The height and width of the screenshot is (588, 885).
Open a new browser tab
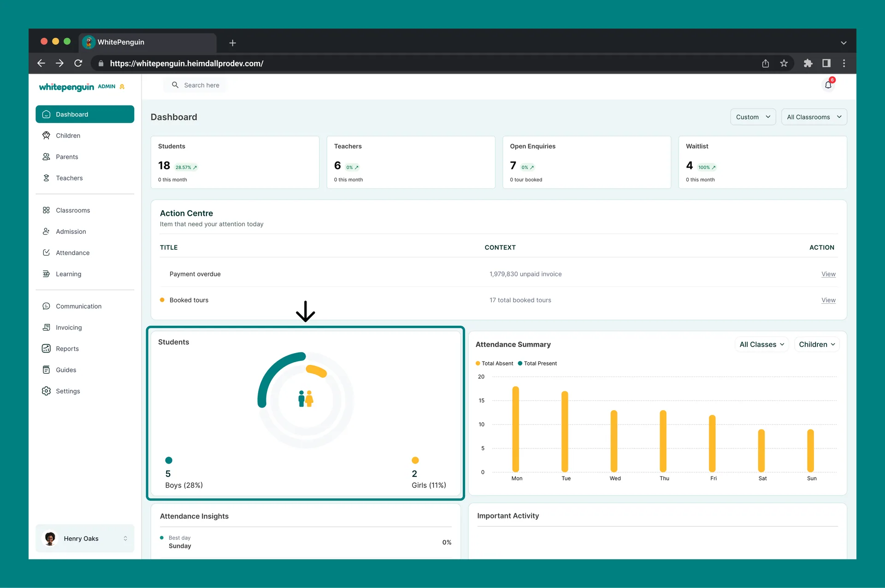pyautogui.click(x=233, y=43)
